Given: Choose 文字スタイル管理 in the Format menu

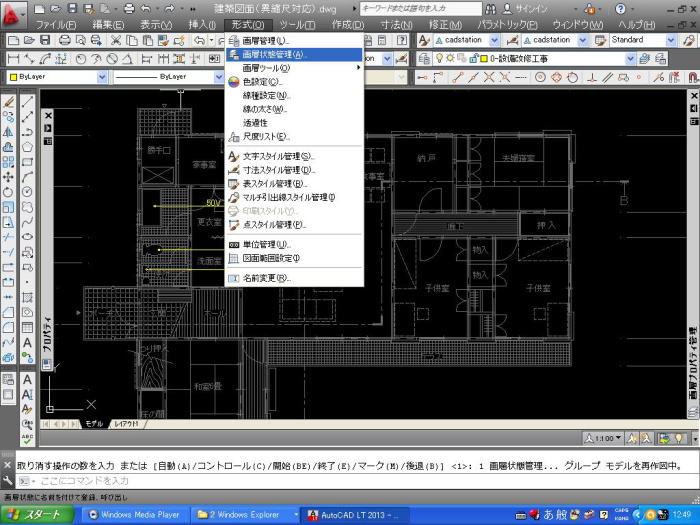Looking at the screenshot, I should coord(294,156).
